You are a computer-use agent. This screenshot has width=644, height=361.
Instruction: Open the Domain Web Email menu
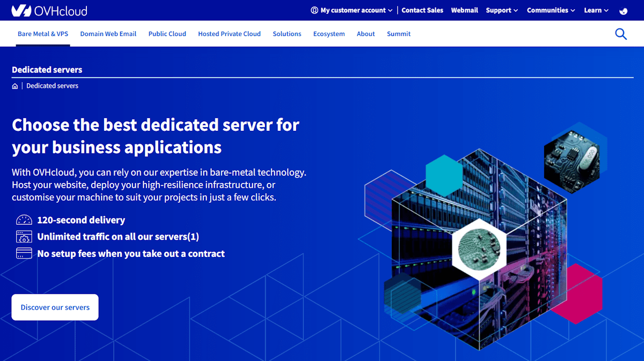tap(108, 34)
